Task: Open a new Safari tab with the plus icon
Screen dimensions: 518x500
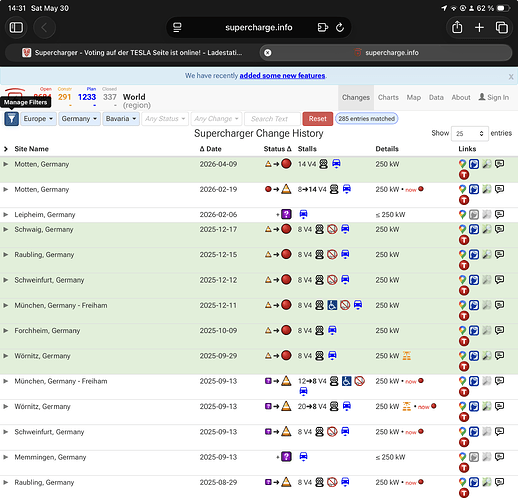Action: pyautogui.click(x=479, y=27)
